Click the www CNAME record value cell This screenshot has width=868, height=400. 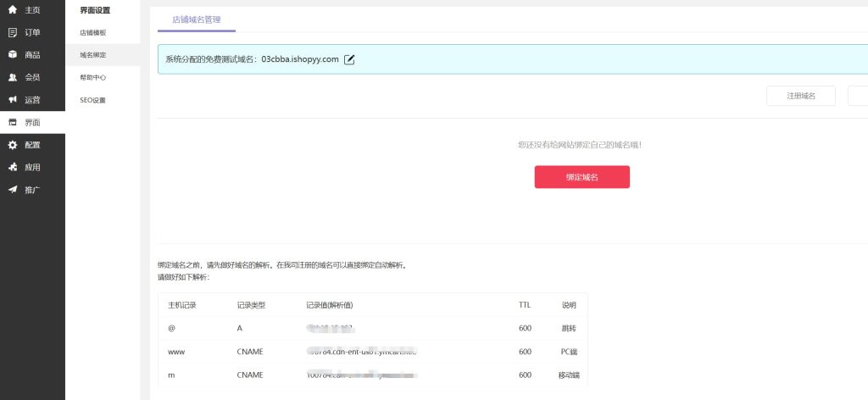coord(363,351)
